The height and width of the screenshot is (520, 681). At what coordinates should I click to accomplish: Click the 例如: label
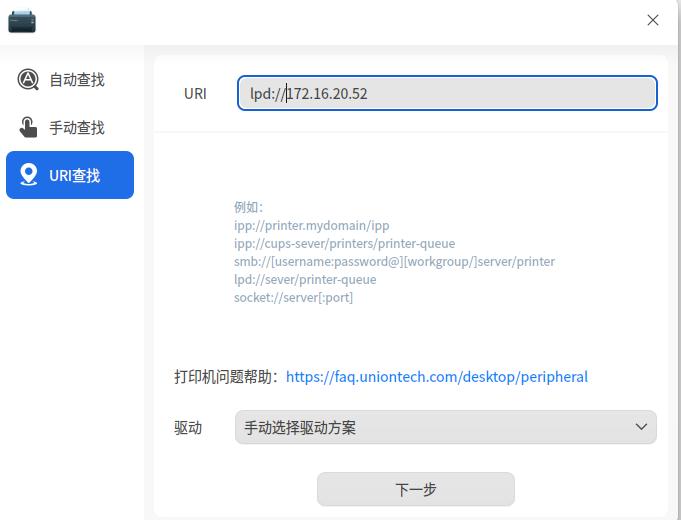pos(248,207)
